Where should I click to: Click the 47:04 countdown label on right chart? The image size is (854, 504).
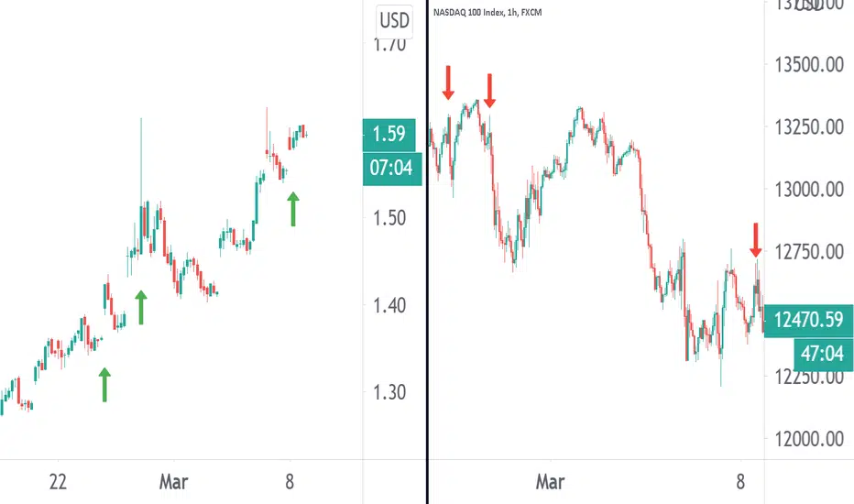[x=823, y=354]
